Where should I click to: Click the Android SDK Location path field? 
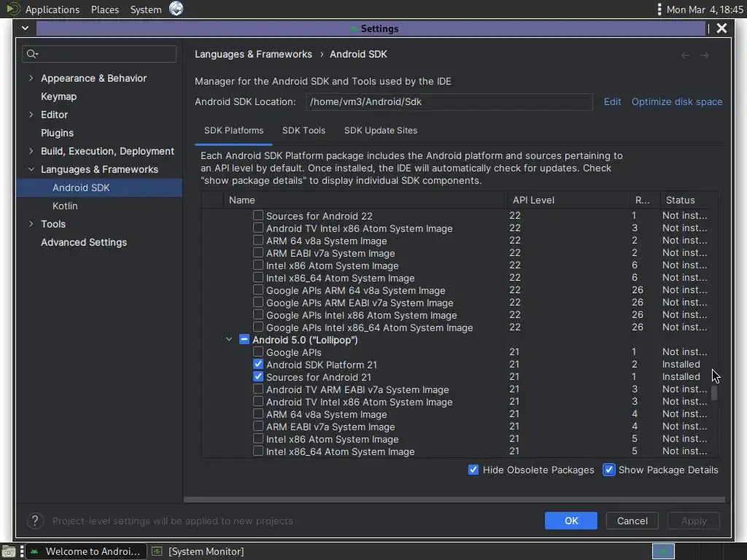point(449,101)
